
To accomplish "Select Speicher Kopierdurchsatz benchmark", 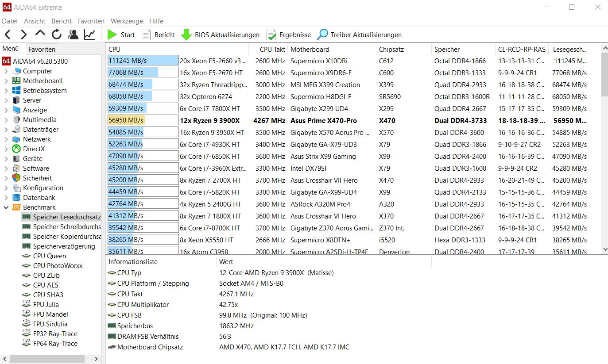I will click(62, 236).
